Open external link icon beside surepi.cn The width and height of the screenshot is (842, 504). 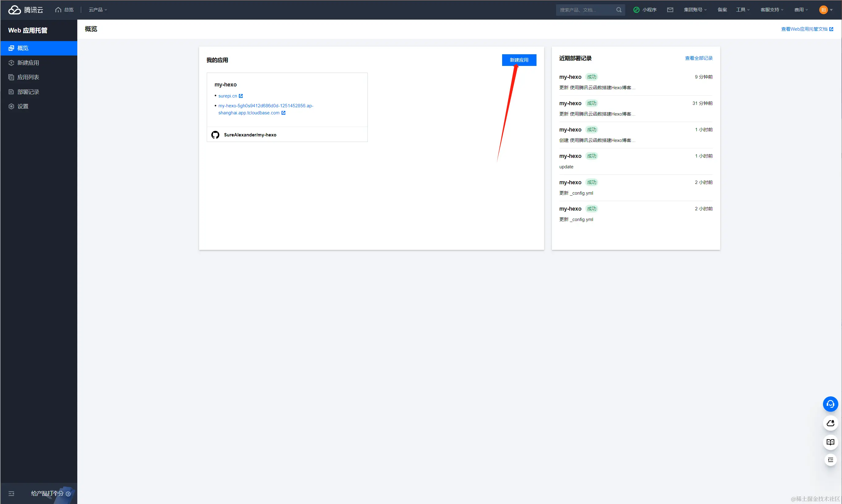point(241,96)
